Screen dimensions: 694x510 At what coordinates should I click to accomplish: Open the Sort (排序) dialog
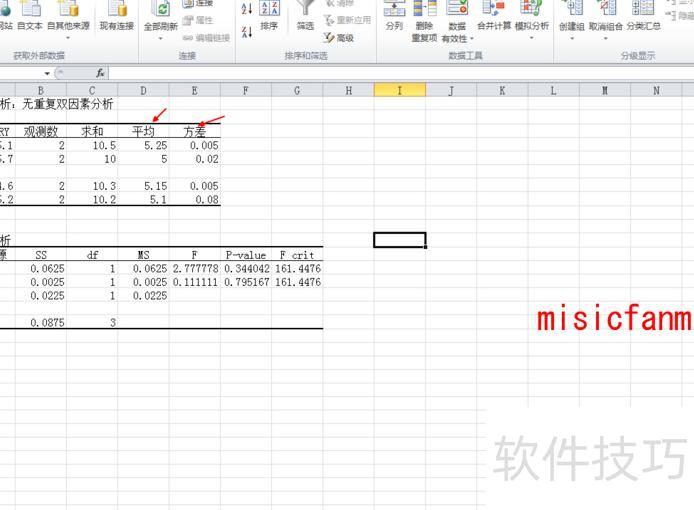(269, 15)
